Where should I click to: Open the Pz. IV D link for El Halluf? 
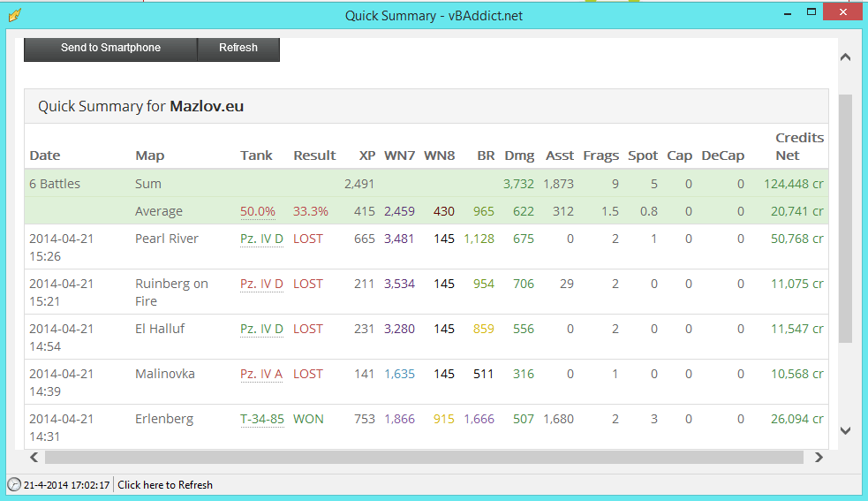coord(261,329)
